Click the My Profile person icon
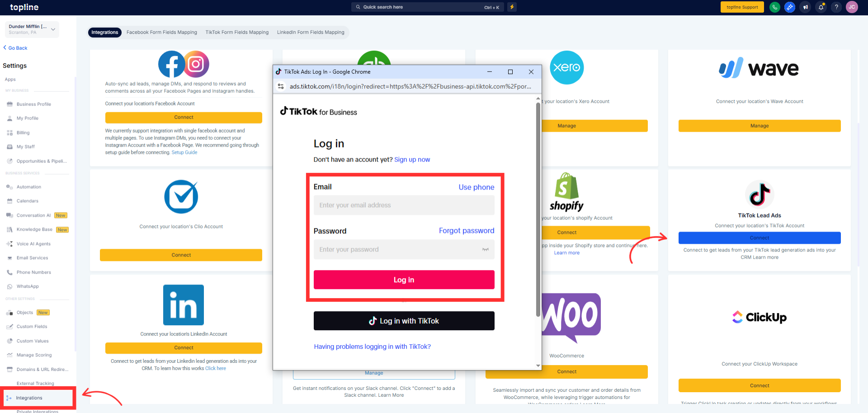Screen dimensions: 868x413 pyautogui.click(x=9, y=119)
